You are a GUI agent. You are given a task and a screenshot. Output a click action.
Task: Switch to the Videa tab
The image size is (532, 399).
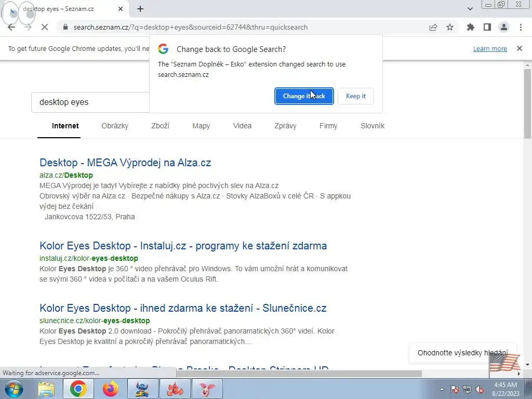click(x=242, y=126)
